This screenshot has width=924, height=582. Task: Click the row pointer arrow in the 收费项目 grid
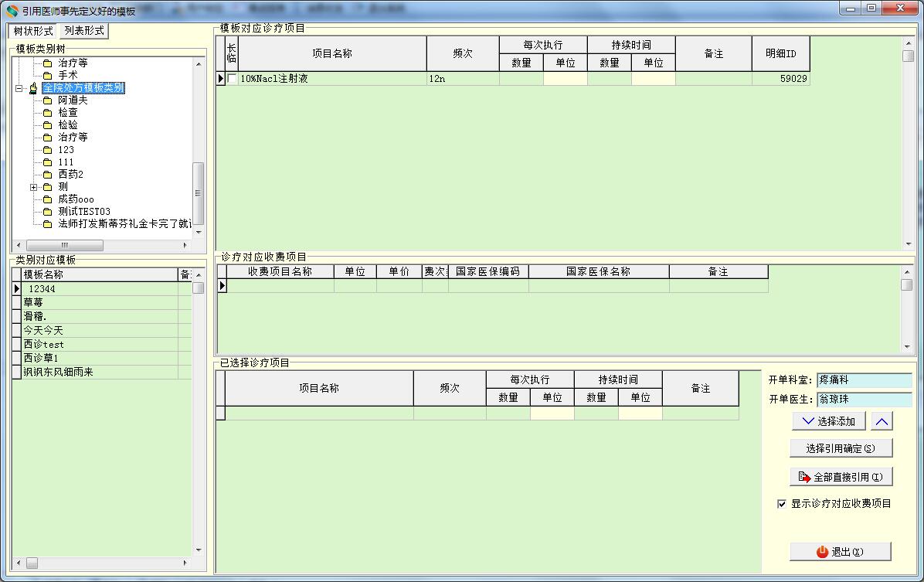(x=223, y=286)
